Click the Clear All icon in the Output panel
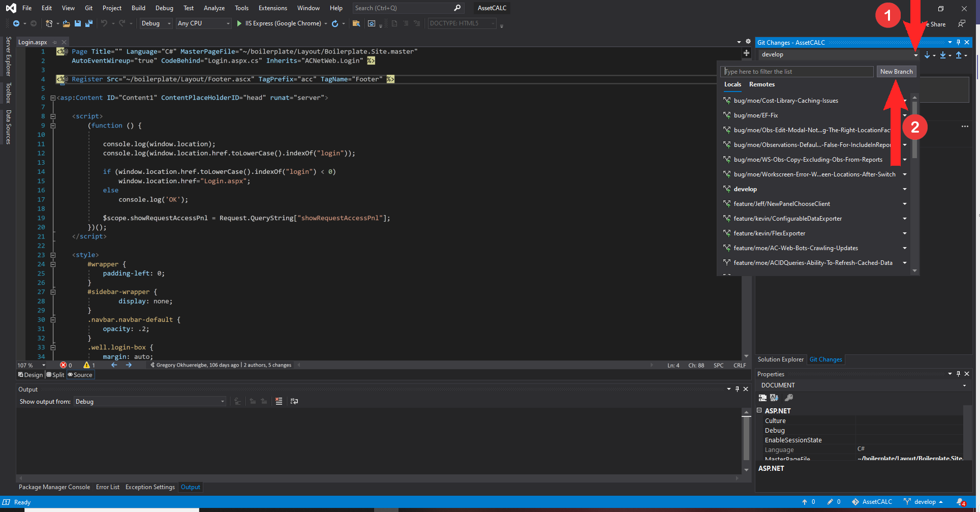980x512 pixels. tap(279, 401)
